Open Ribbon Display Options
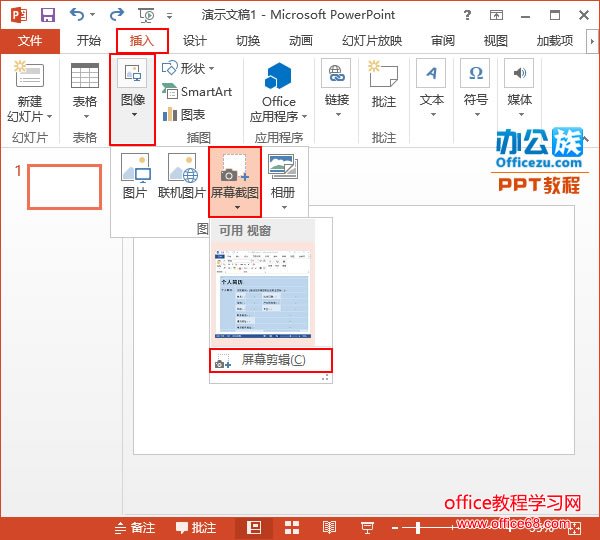The height and width of the screenshot is (540, 600). (496, 15)
